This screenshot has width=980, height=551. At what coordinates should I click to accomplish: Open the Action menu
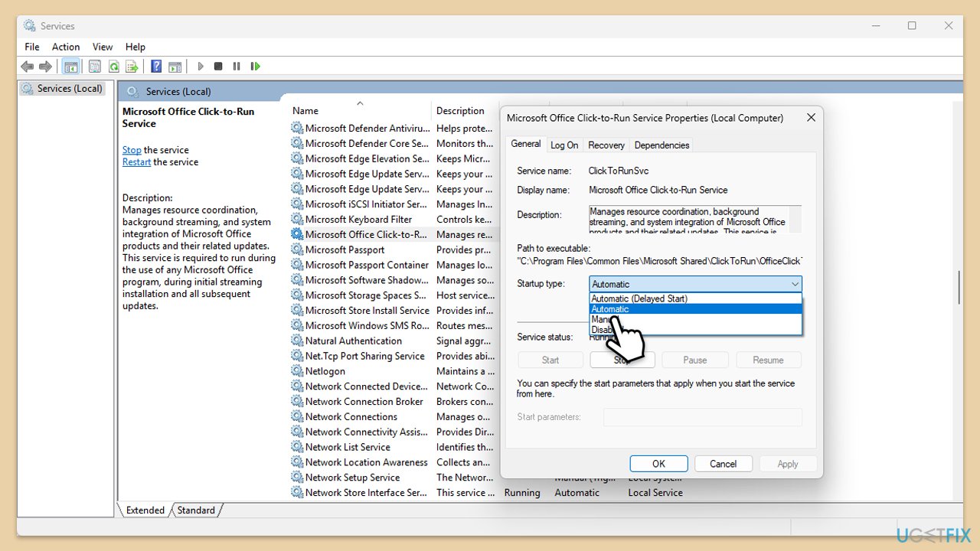(x=65, y=47)
